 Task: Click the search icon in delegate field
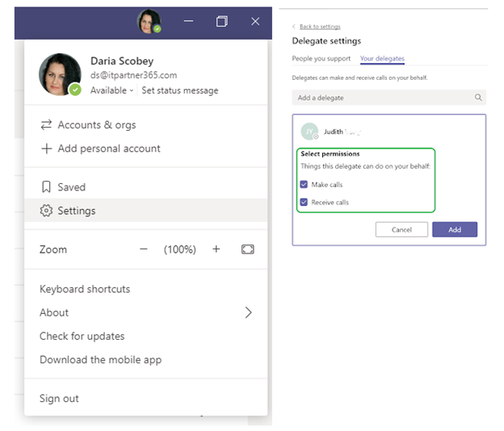(478, 98)
